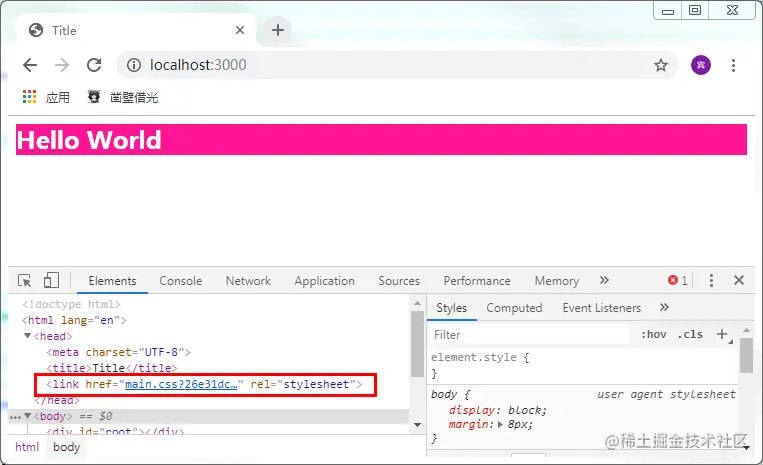
Task: Show more sidebar tabs chevron
Action: [664, 307]
